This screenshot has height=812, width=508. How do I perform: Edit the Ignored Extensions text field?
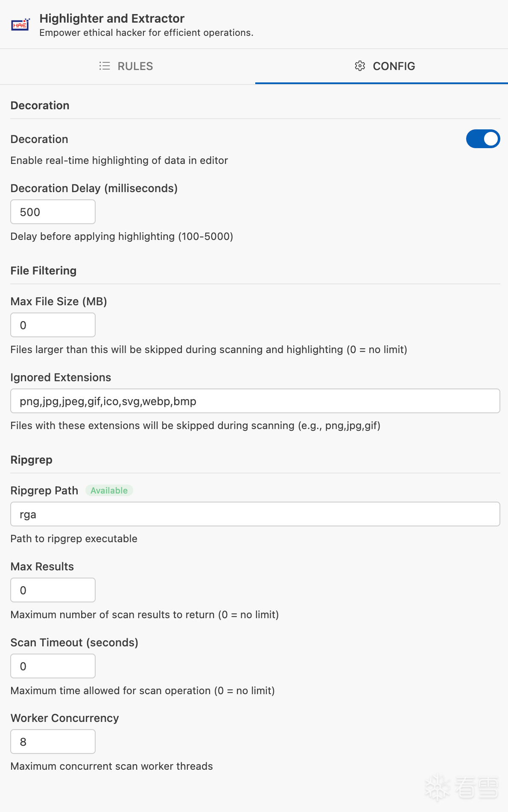pyautogui.click(x=255, y=401)
